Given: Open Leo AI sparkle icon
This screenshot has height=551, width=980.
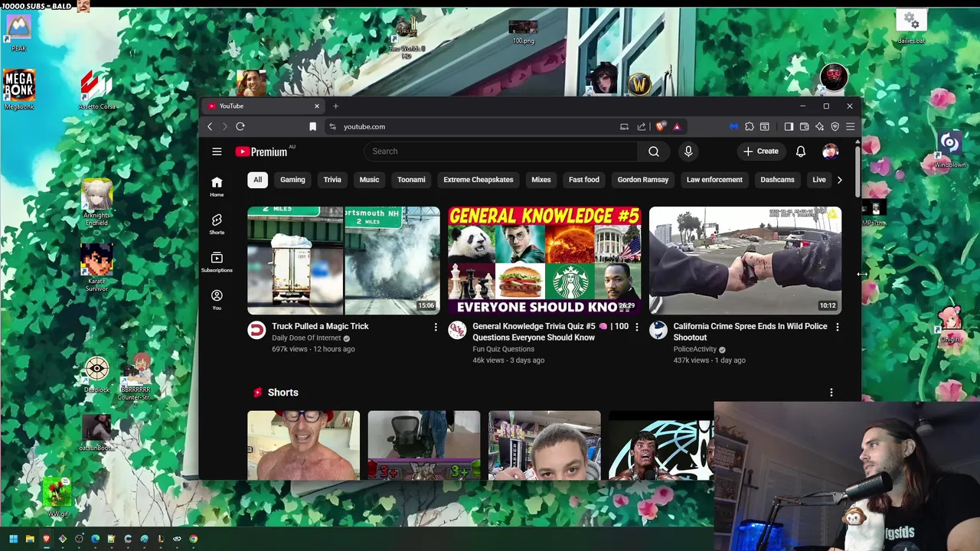Looking at the screenshot, I should click(x=819, y=126).
